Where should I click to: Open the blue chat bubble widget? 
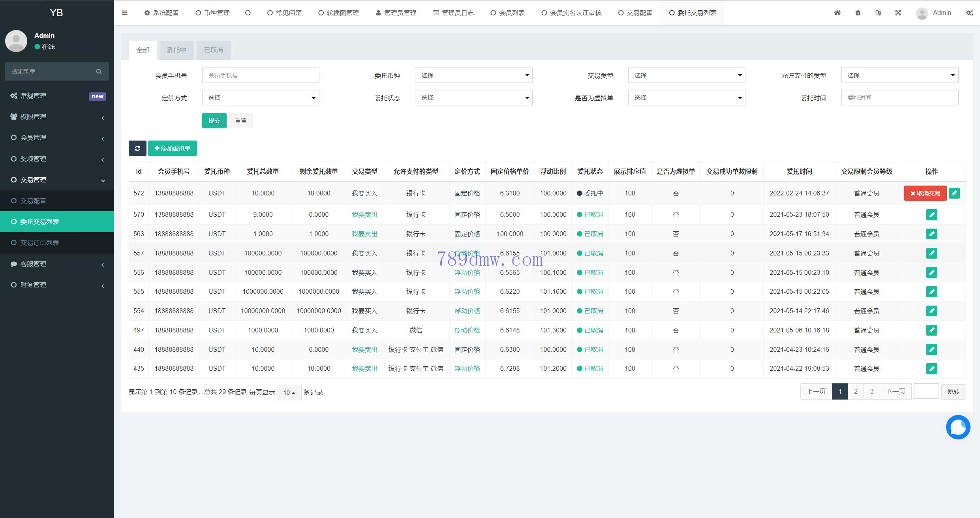coord(958,427)
